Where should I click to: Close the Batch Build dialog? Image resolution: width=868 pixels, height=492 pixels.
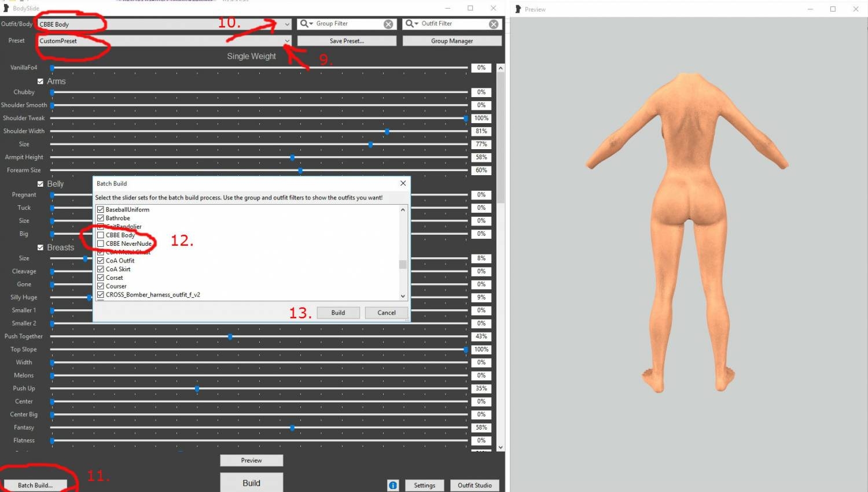(x=403, y=183)
